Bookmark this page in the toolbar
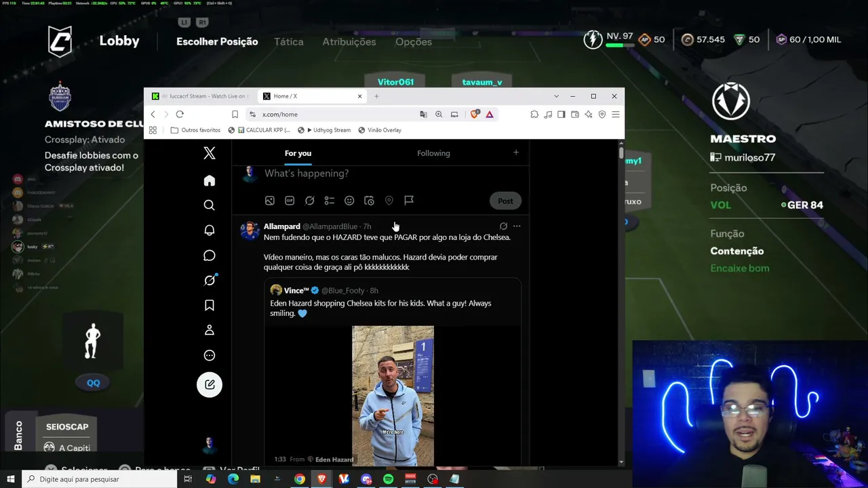The height and width of the screenshot is (488, 868). coord(235,115)
